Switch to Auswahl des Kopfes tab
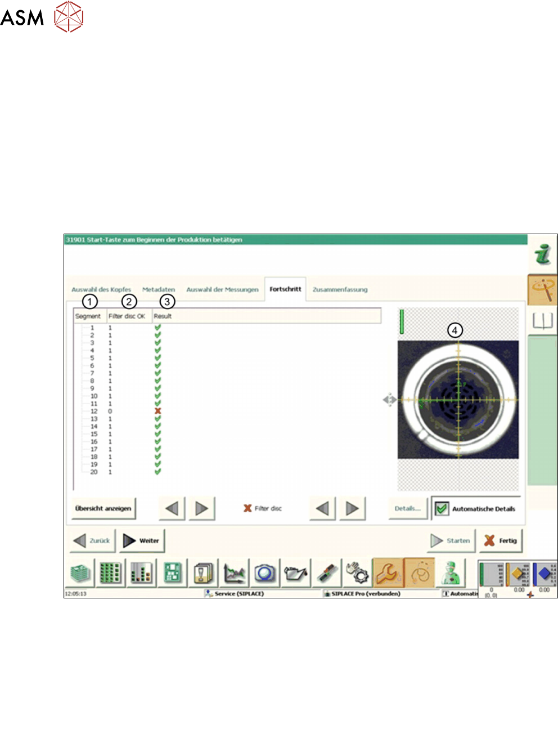Screen dimensions: 558x756 click(x=101, y=289)
